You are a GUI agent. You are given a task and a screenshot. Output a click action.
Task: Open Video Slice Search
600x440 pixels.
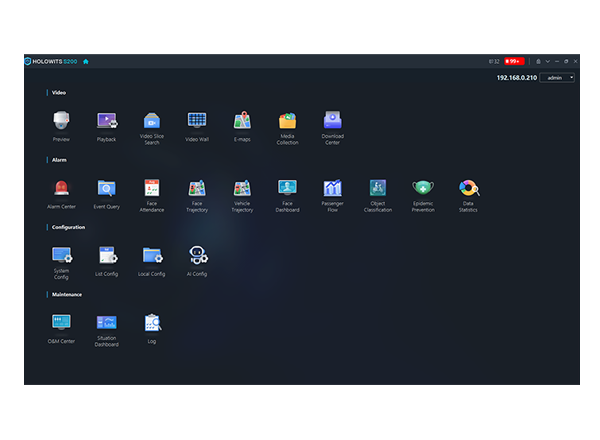pyautogui.click(x=152, y=121)
